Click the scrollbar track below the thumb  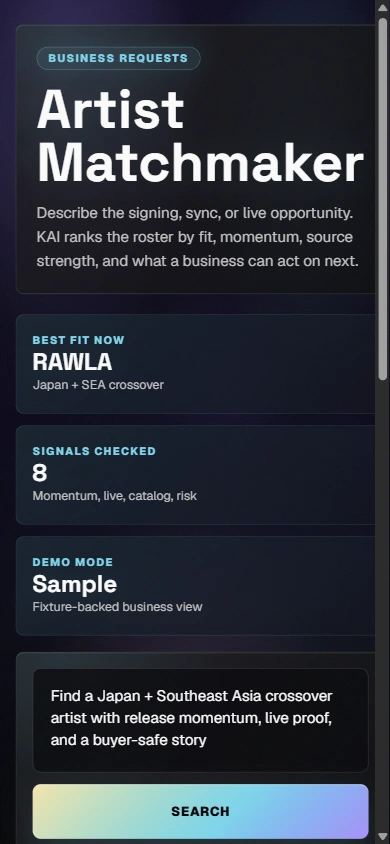tap(382, 608)
